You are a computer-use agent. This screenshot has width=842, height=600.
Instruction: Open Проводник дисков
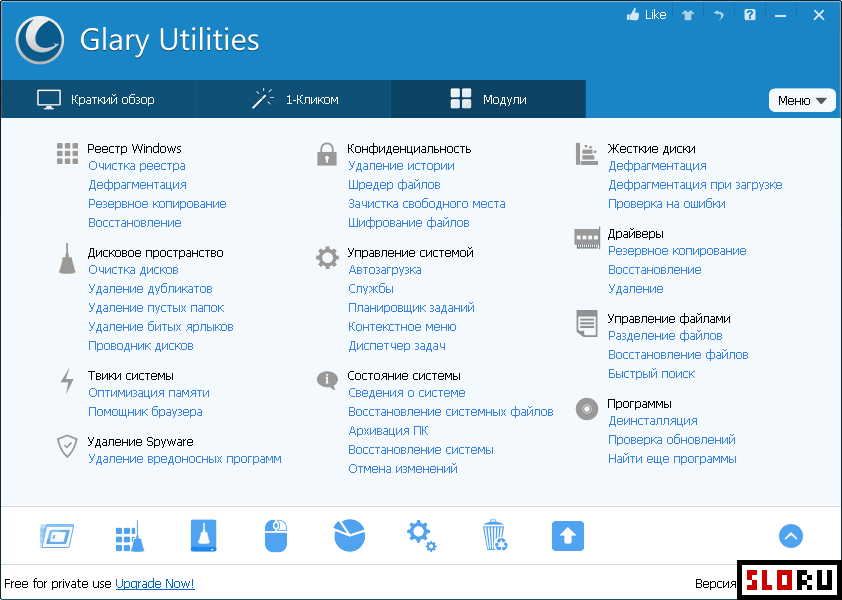click(141, 346)
